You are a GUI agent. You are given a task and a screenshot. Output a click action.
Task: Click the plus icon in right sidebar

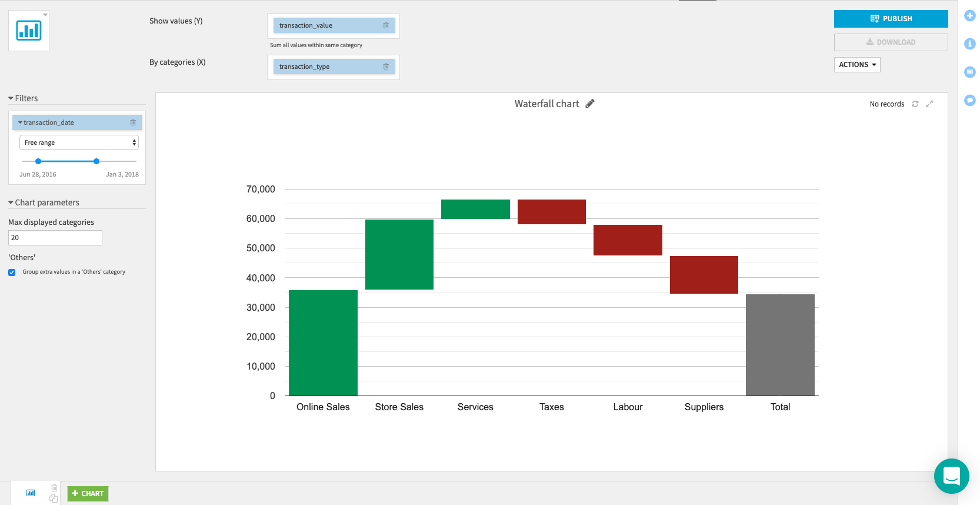click(x=970, y=16)
